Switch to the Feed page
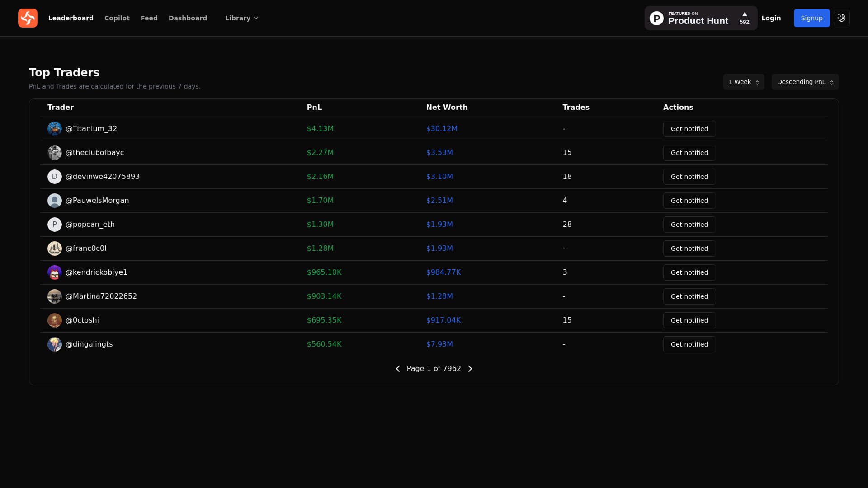This screenshot has width=868, height=488. 149,18
